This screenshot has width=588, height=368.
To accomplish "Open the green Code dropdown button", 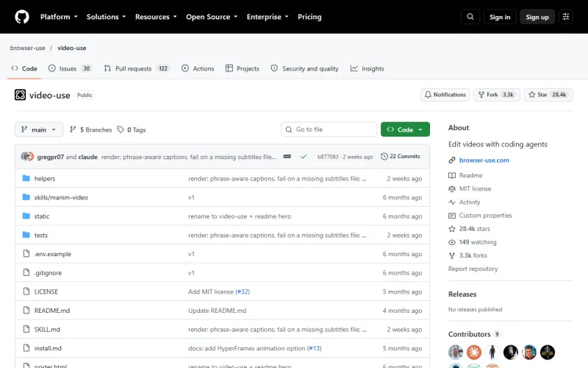I will 405,130.
